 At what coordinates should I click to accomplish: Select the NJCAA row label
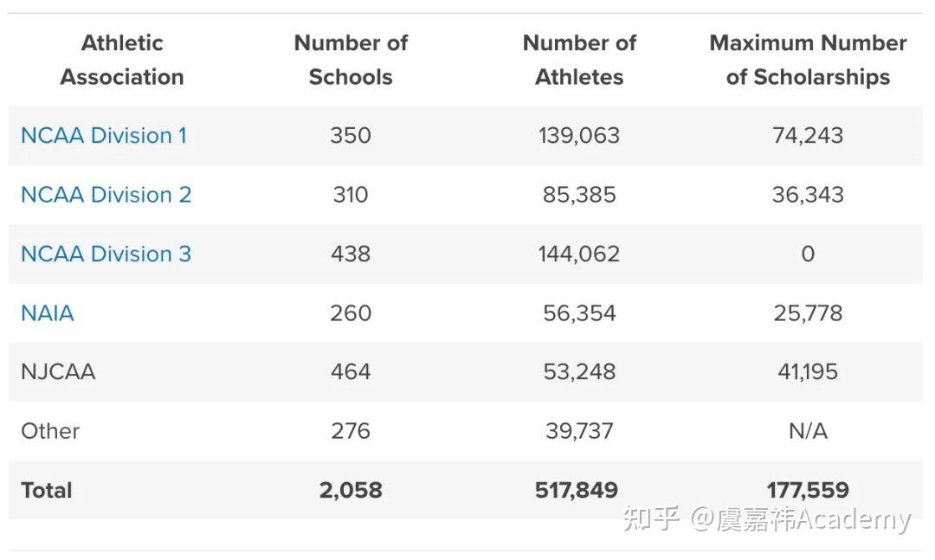tap(58, 372)
